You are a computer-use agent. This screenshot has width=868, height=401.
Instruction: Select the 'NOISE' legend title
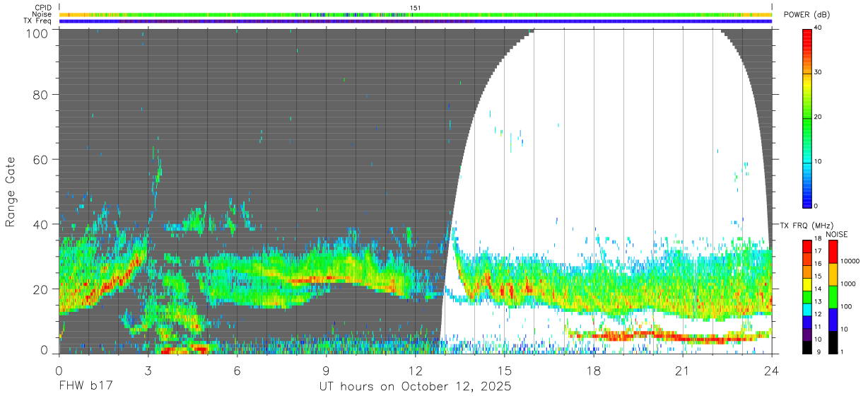tap(837, 234)
